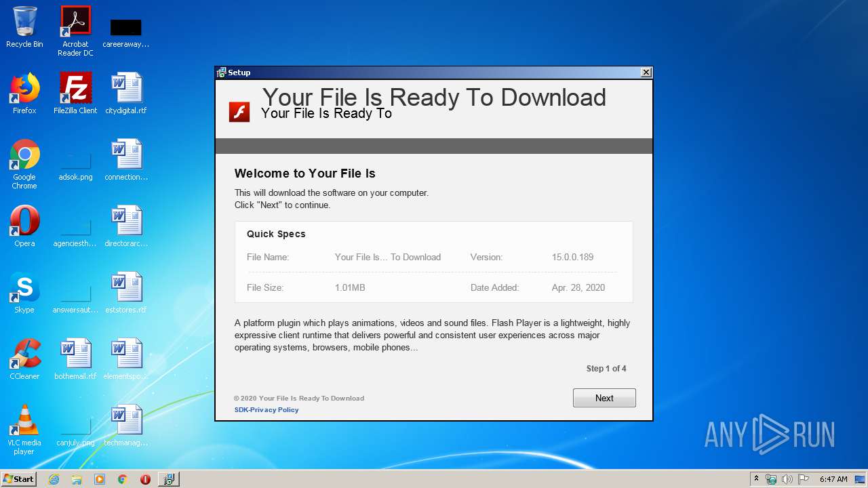
Task: Open the volume control in tray
Action: point(787,479)
